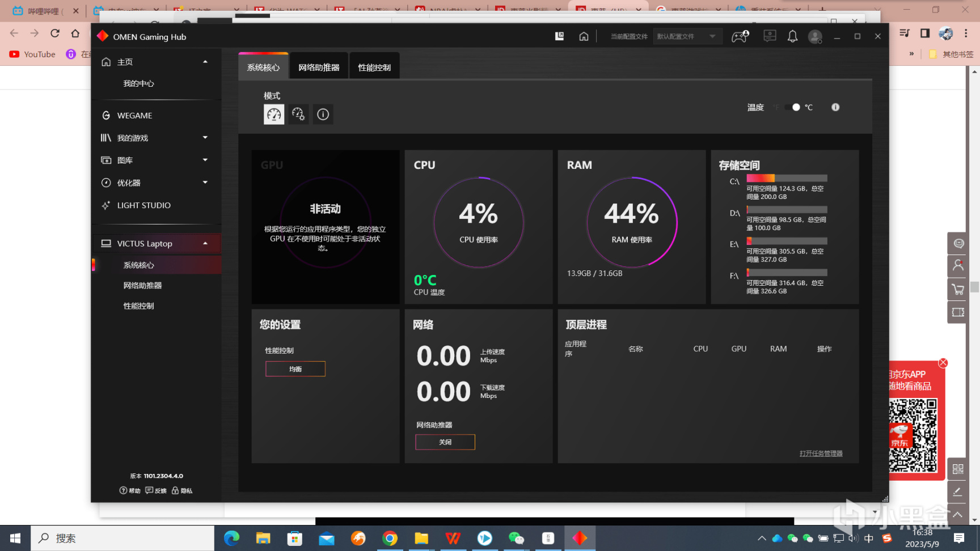Click the 隐私 privacy lock icon

(175, 490)
